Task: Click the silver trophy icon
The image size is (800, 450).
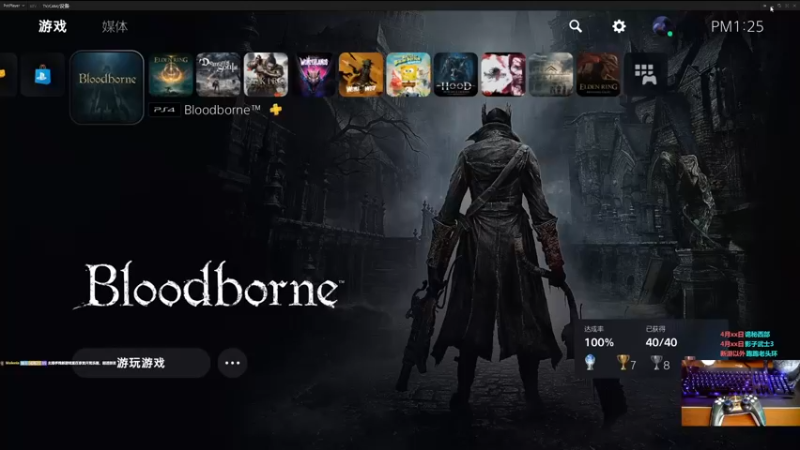Action: (x=656, y=362)
